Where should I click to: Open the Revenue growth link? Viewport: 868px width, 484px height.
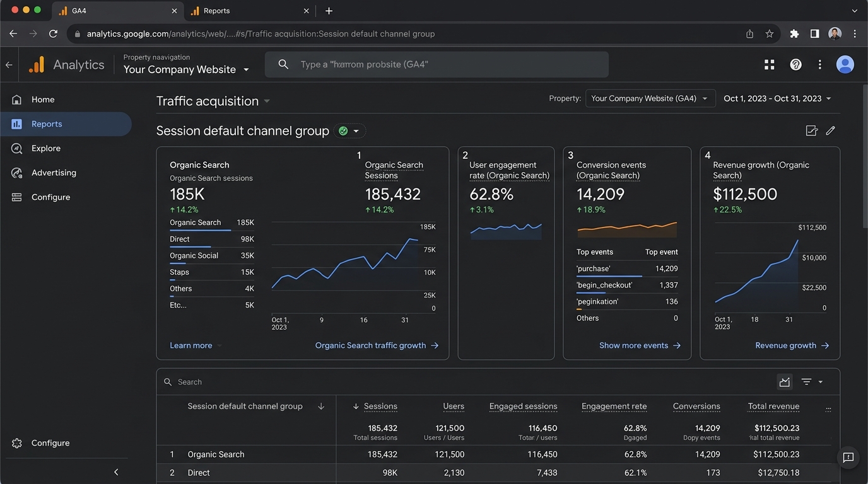pos(792,345)
